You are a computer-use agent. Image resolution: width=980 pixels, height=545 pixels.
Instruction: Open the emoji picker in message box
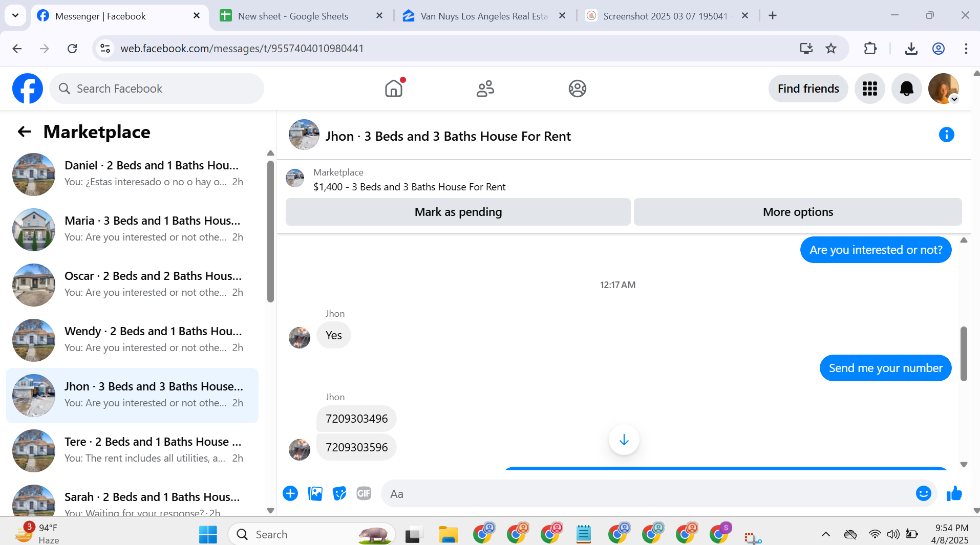[923, 493]
